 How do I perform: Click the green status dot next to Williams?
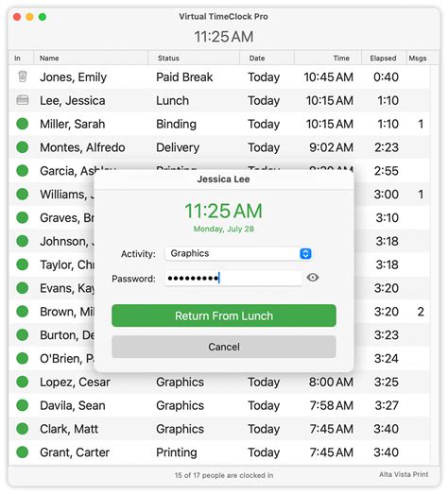23,194
